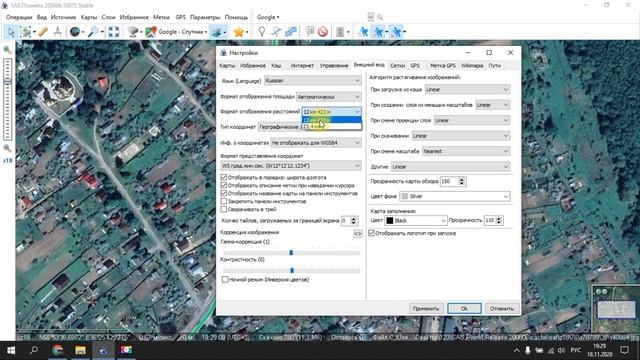
Task: Click the search magnifier in top bar
Action: 380,17
